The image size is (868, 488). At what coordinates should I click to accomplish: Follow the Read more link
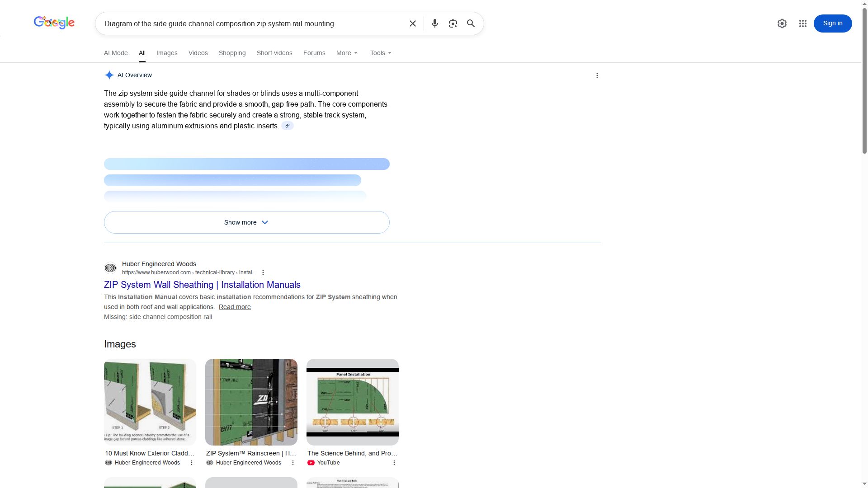pos(235,307)
